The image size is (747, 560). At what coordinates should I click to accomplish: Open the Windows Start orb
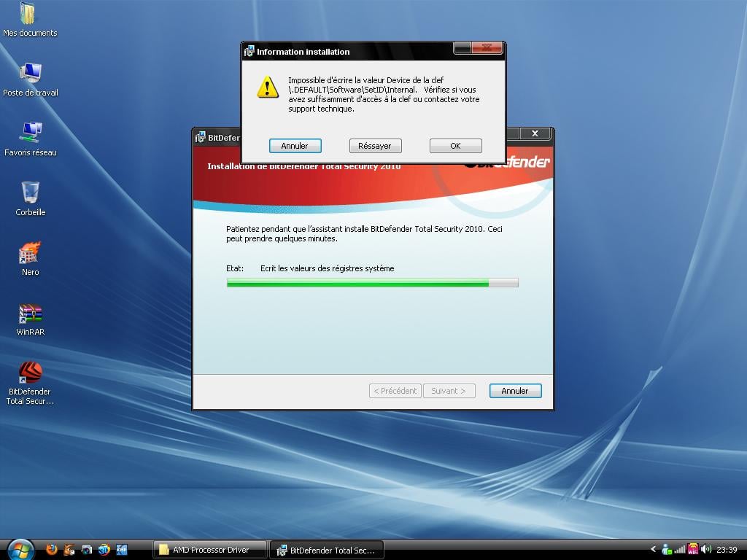20,550
